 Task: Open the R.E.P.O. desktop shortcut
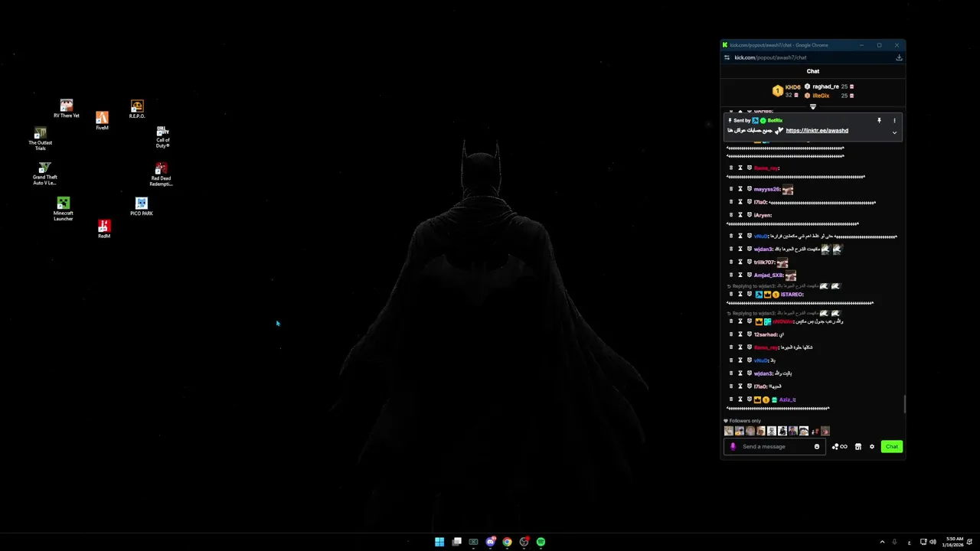coord(137,109)
